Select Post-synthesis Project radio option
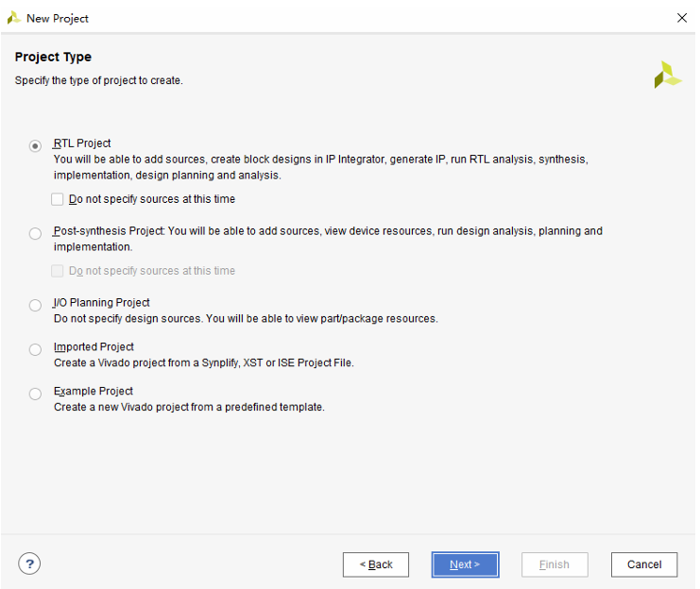 coord(35,233)
